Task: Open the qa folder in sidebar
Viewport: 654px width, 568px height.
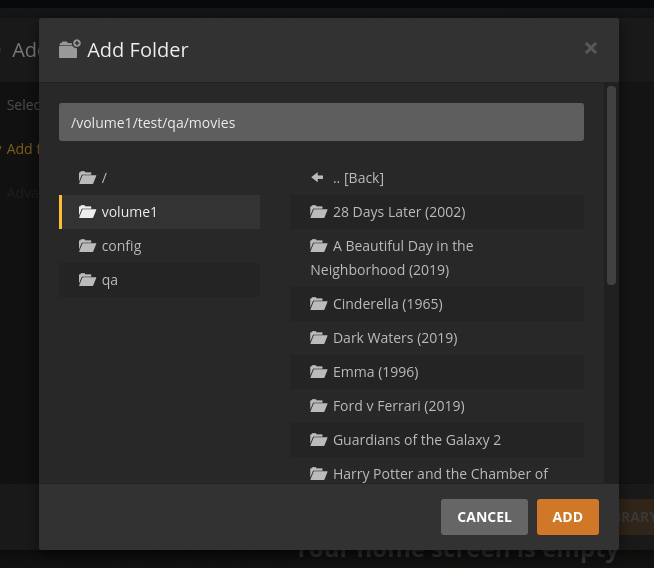Action: point(109,280)
